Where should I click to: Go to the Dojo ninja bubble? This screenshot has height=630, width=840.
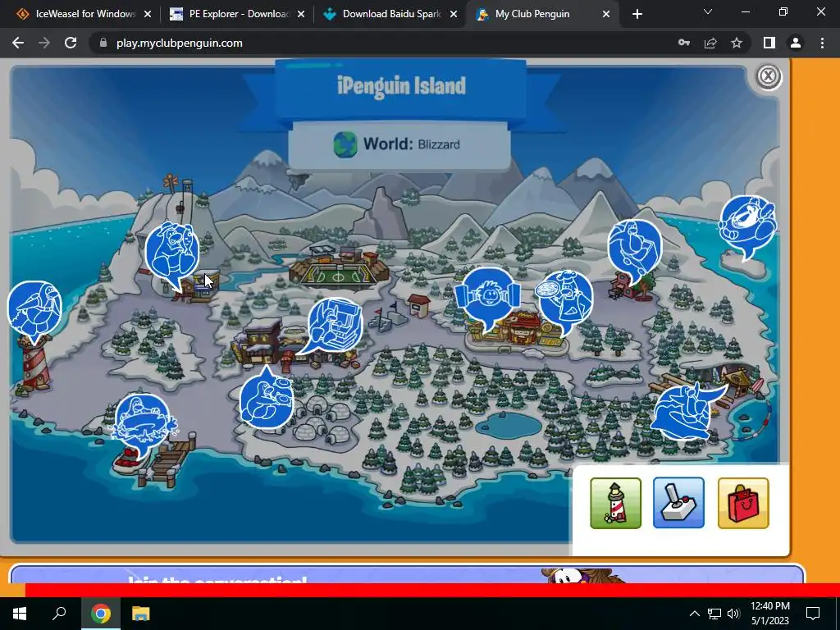(x=635, y=249)
